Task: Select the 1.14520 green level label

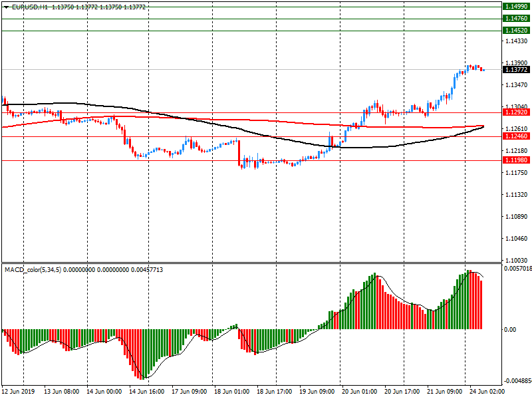Action: (x=517, y=31)
